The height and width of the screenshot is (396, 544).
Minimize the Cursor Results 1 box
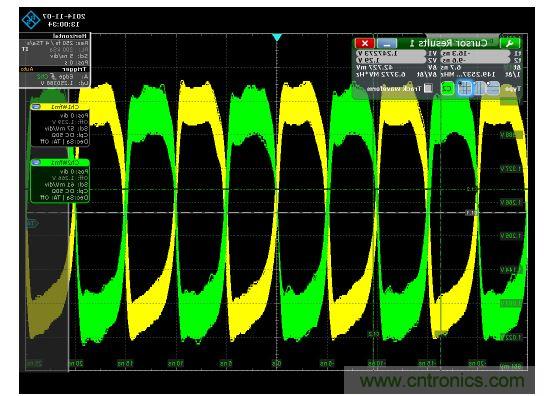click(x=387, y=43)
